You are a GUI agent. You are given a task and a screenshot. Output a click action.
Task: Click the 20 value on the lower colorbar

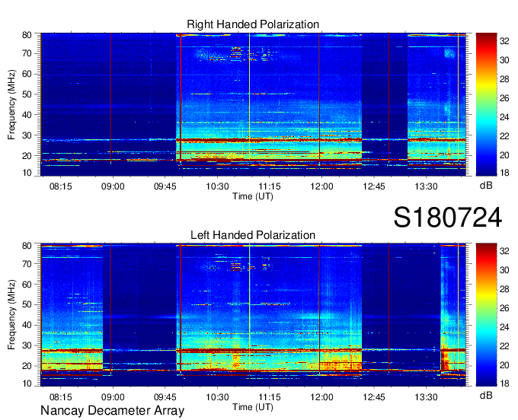click(x=504, y=365)
